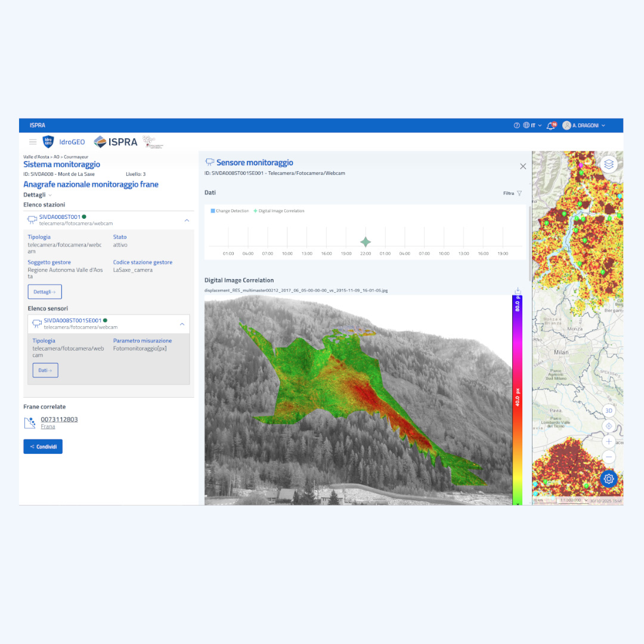Open the hamburger navigation menu icon
Viewport: 644px width, 644px height.
coord(33,142)
